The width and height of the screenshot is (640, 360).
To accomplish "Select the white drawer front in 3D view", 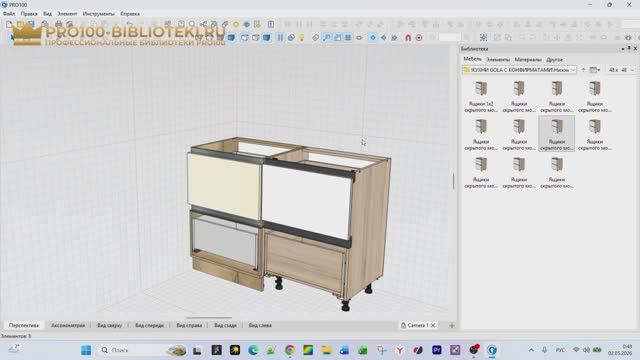I will 306,201.
